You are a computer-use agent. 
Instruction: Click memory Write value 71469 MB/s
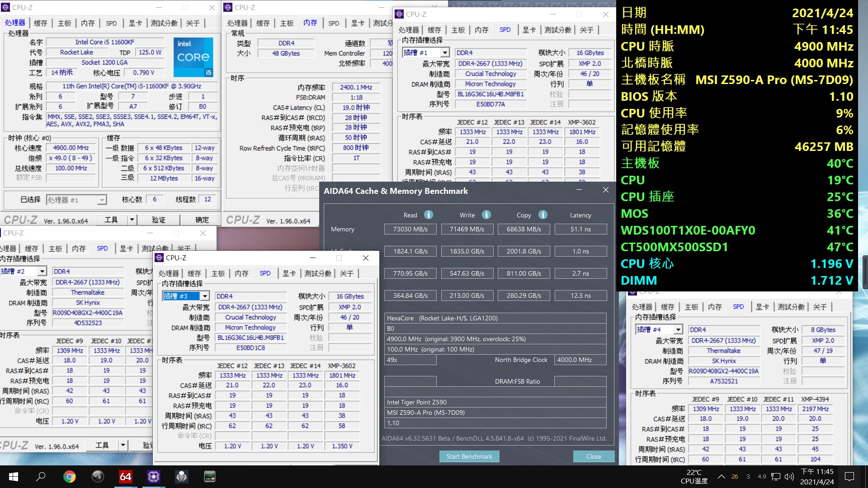point(467,229)
